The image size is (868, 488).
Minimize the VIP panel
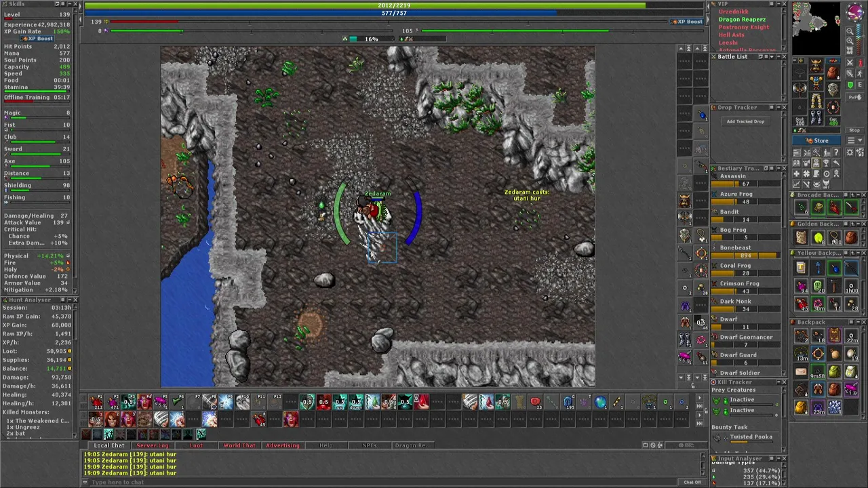778,4
